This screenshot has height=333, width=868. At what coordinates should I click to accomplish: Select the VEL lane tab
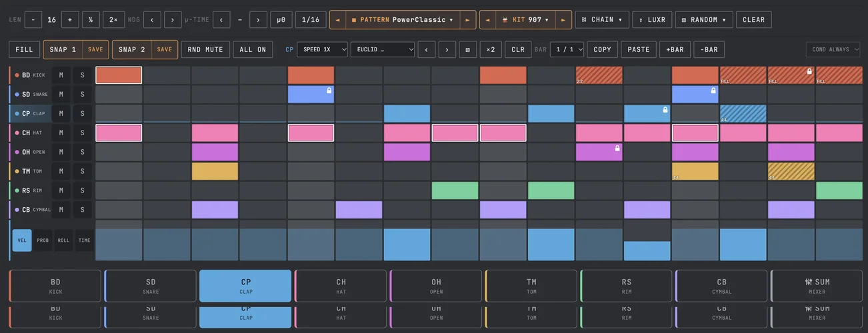(x=22, y=240)
